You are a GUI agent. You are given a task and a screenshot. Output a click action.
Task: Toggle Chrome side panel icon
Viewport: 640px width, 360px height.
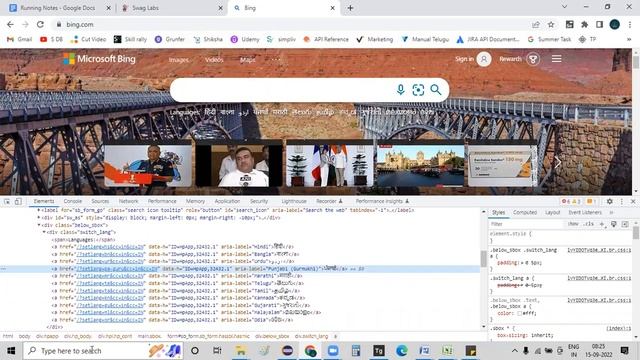click(599, 24)
